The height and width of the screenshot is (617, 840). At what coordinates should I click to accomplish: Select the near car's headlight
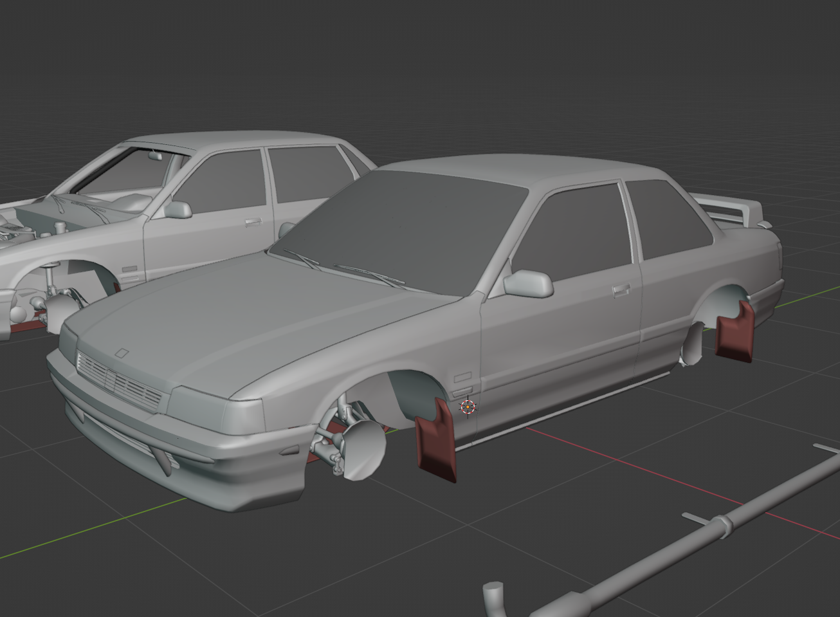(217, 409)
